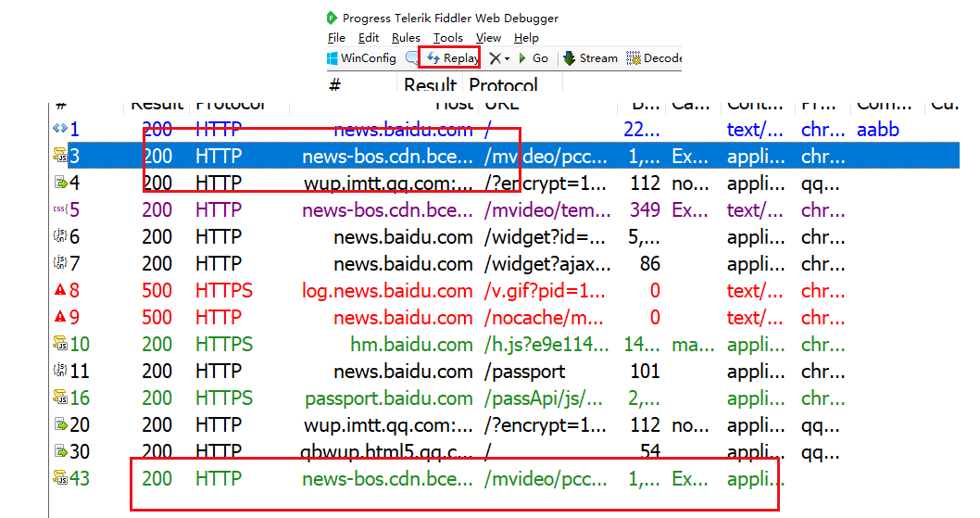This screenshot has height=518, width=980.
Task: Click the post icon of session 30
Action: [60, 451]
